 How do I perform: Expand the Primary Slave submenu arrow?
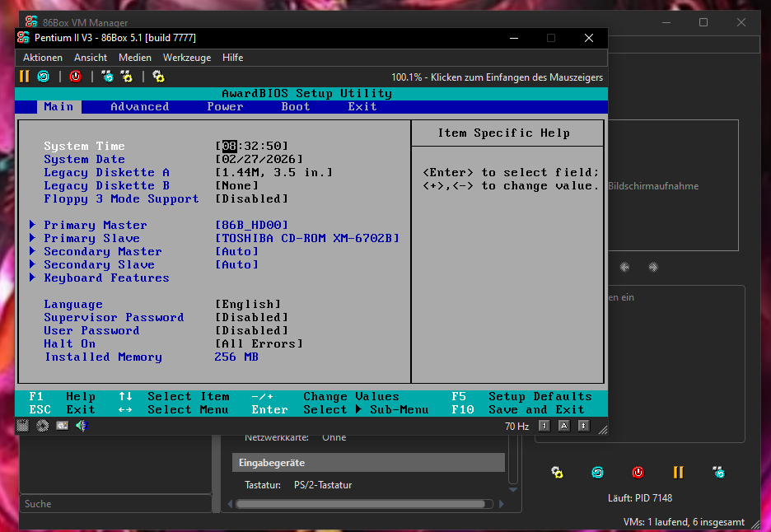[x=32, y=238]
